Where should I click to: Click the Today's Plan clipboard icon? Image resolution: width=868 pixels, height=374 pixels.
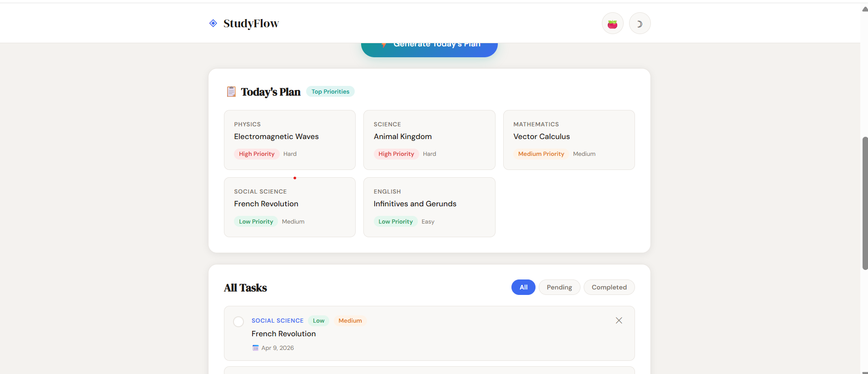point(231,92)
